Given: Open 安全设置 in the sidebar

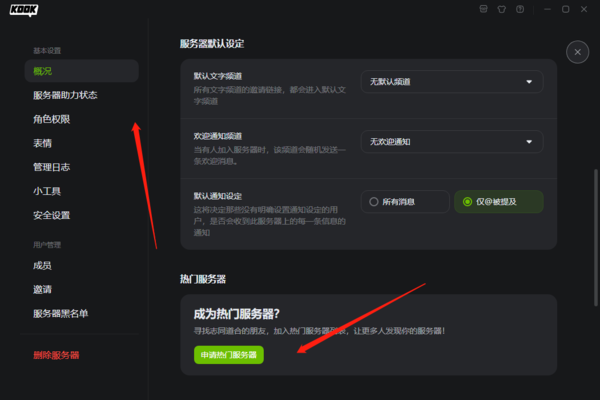Looking at the screenshot, I should click(x=51, y=215).
